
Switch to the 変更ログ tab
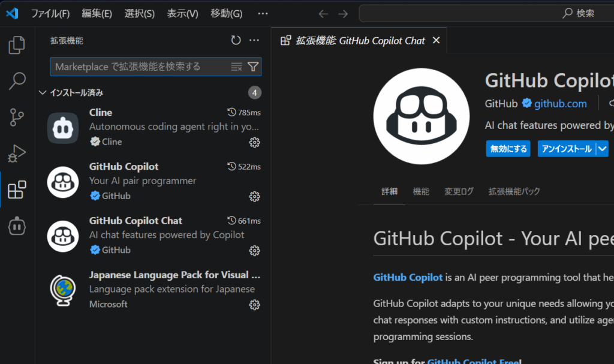459,191
